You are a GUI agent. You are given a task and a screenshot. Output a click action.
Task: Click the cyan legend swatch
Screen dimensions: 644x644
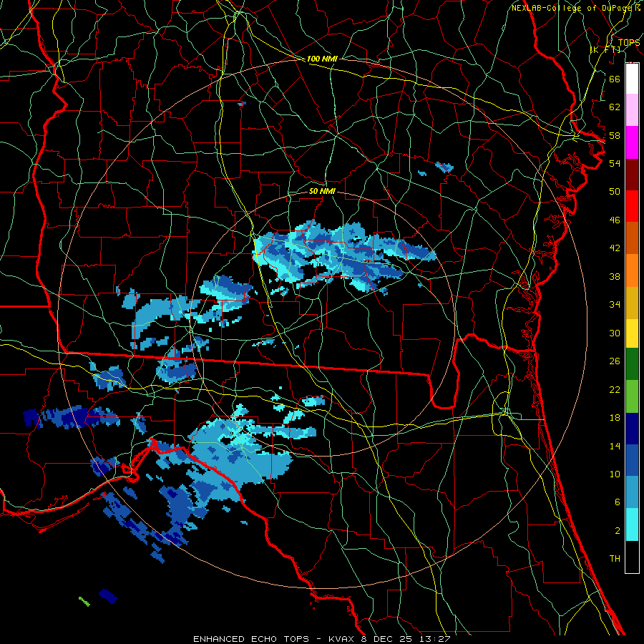tap(632, 525)
